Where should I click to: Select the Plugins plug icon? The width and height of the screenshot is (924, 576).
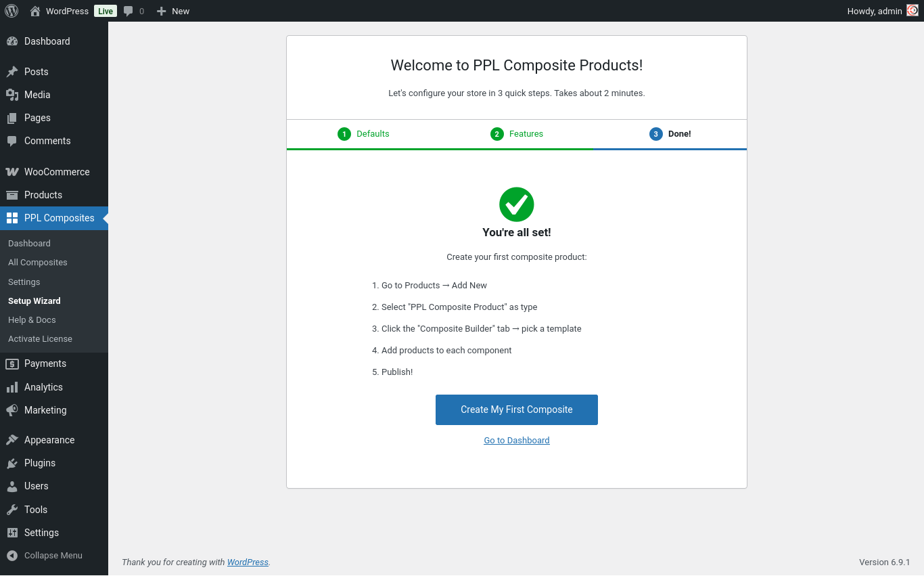coord(12,463)
